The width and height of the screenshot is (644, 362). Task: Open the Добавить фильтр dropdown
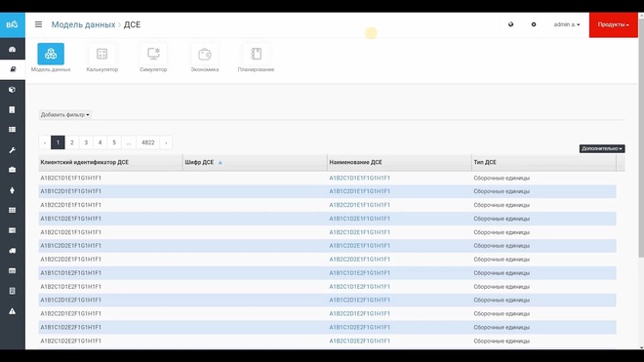[65, 114]
